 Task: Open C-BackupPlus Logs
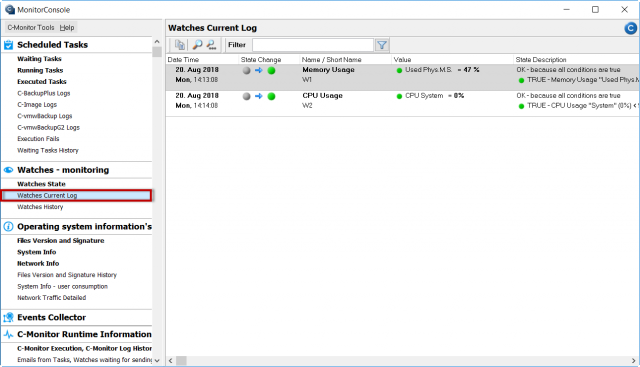(44, 93)
